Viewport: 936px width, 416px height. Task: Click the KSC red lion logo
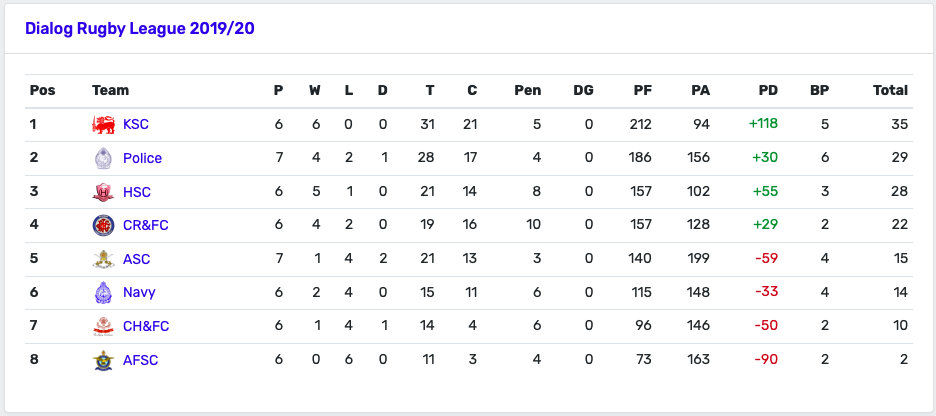coord(103,124)
